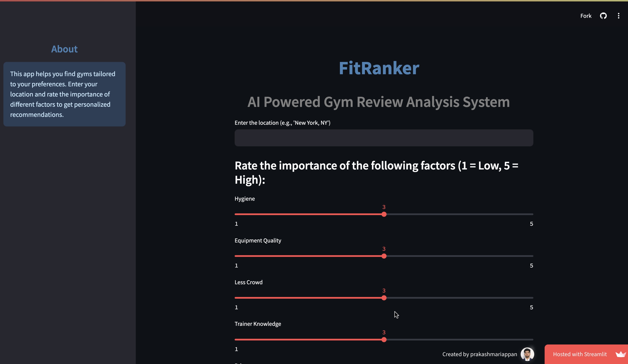This screenshot has height=364, width=628.
Task: Click the Less Crowd slider handle
Action: [384, 298]
